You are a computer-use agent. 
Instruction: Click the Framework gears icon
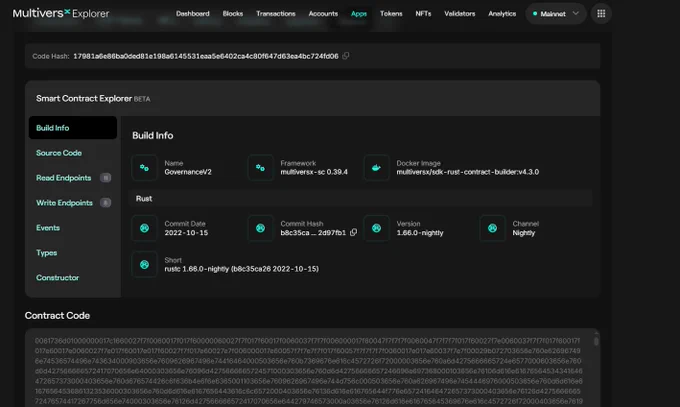coord(260,167)
